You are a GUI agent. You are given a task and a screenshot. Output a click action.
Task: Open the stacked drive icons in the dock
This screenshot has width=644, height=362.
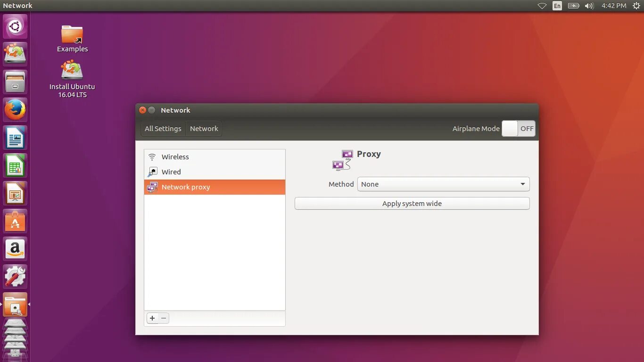[15, 339]
